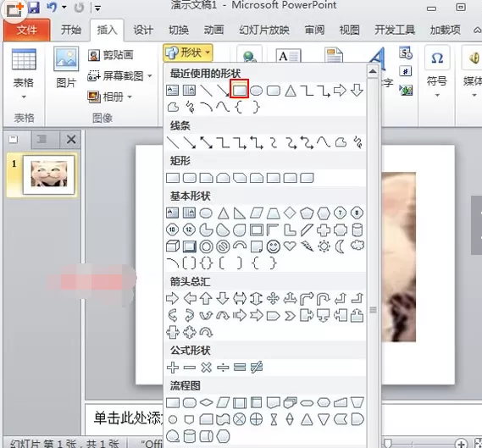
Task: Switch to the 加载项 tab
Action: [445, 30]
